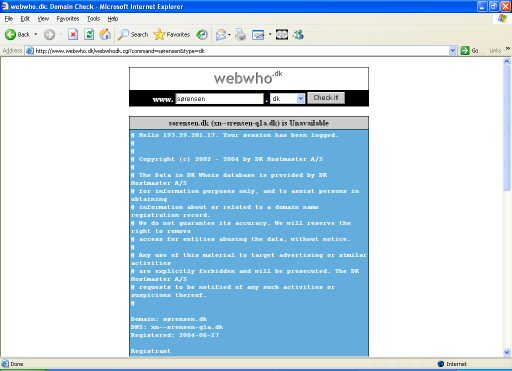Click the Internet zone globe in the status bar
Viewport: 512px width, 371px height.
[441, 364]
